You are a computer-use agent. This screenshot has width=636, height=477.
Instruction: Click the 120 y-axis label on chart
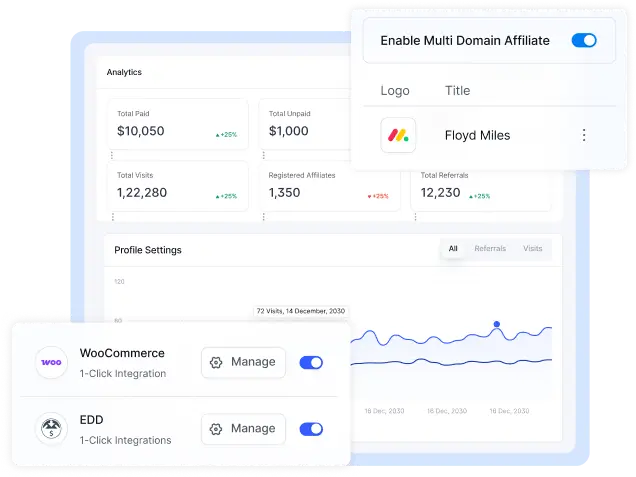[x=119, y=281]
